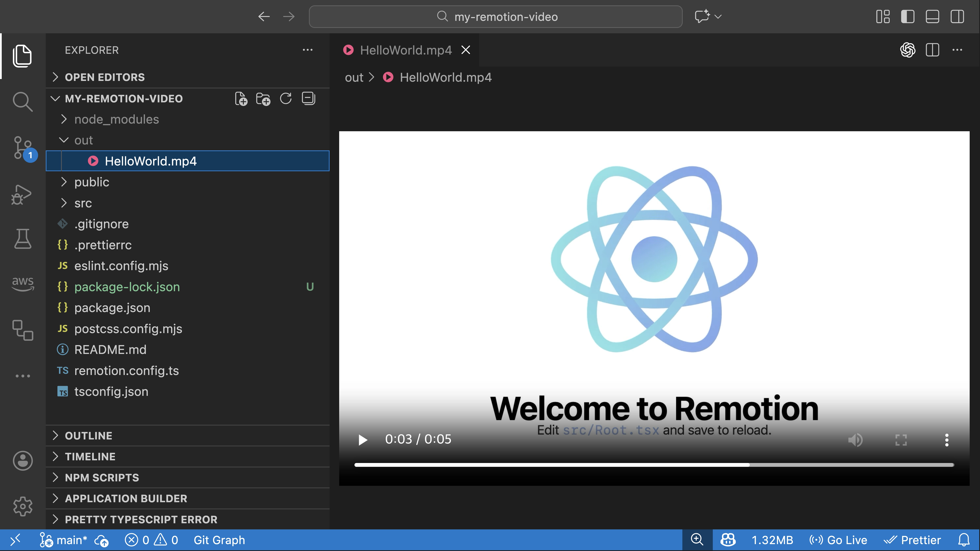The width and height of the screenshot is (980, 551).
Task: Open the Accounts menu icon
Action: pyautogui.click(x=22, y=461)
